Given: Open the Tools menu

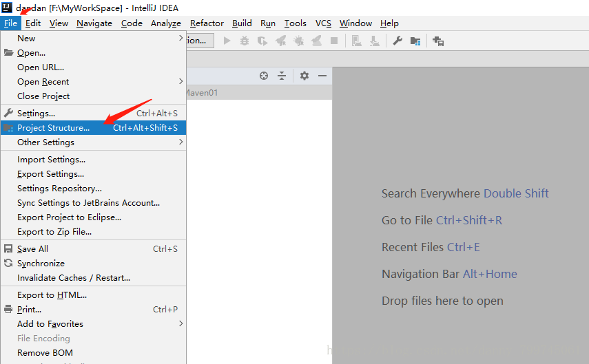Looking at the screenshot, I should 296,23.
